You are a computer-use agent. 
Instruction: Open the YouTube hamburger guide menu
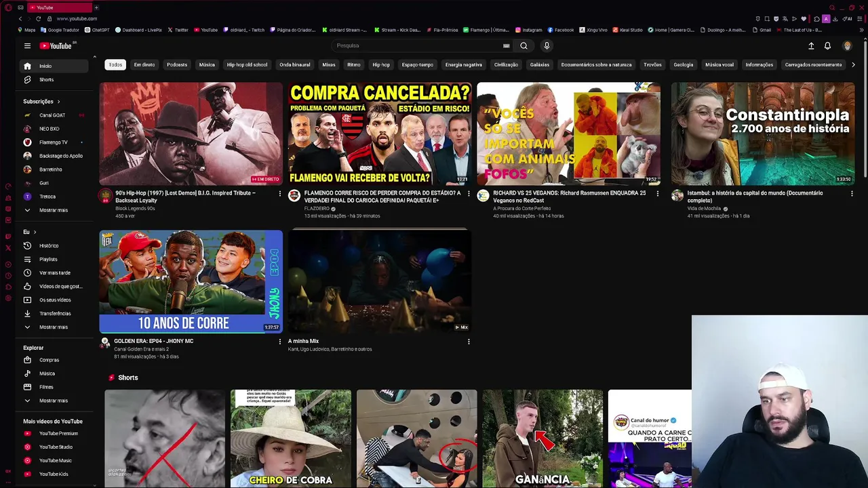(x=27, y=45)
